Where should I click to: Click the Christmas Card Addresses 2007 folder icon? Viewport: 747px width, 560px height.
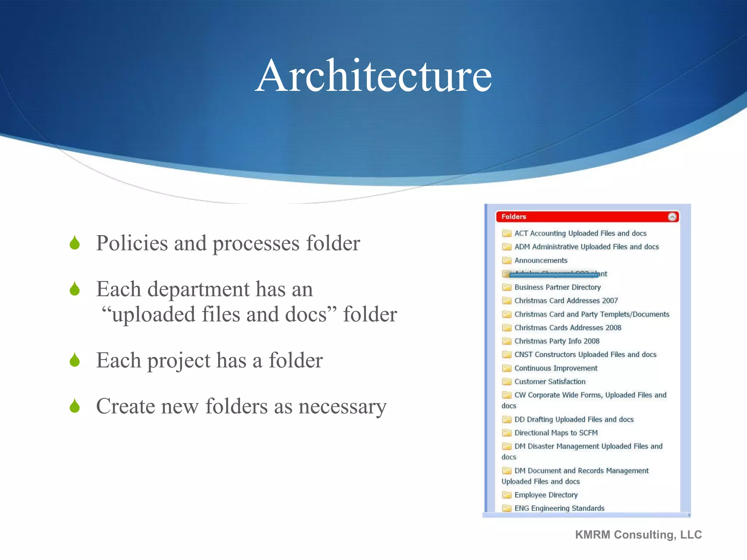(x=507, y=300)
